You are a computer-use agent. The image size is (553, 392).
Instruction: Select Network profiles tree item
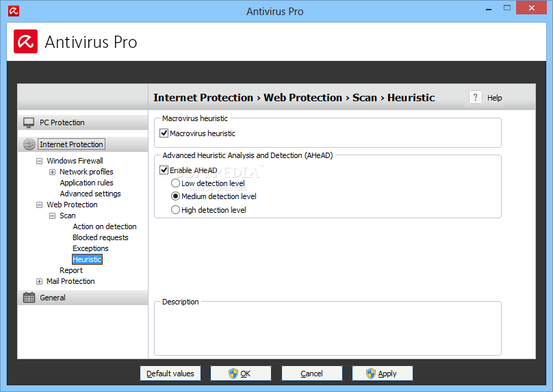click(x=86, y=172)
